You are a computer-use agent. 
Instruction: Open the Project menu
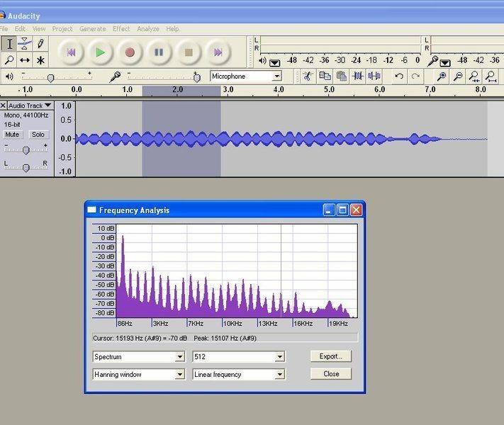(62, 29)
